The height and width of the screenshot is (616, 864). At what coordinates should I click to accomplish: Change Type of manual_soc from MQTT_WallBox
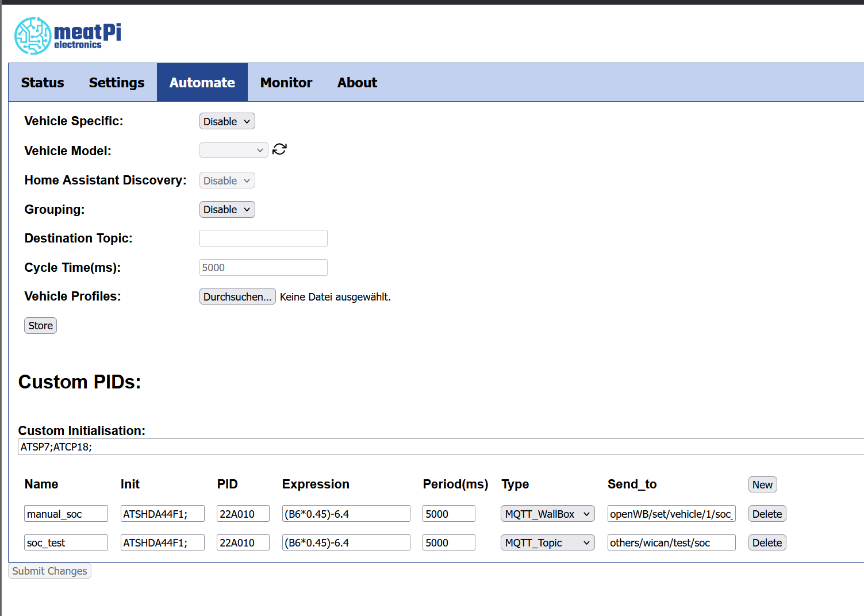(x=547, y=514)
